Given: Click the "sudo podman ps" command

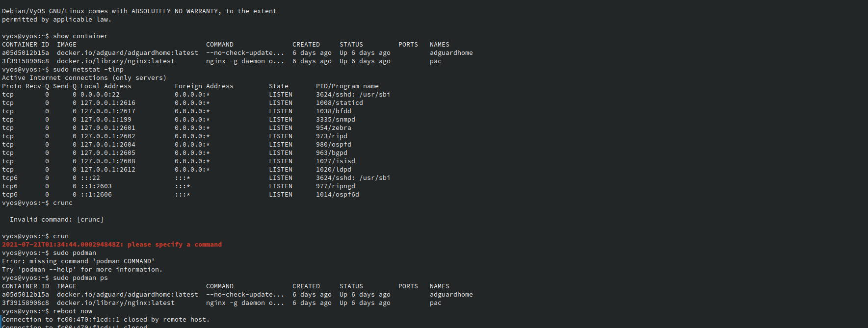Looking at the screenshot, I should [80, 278].
